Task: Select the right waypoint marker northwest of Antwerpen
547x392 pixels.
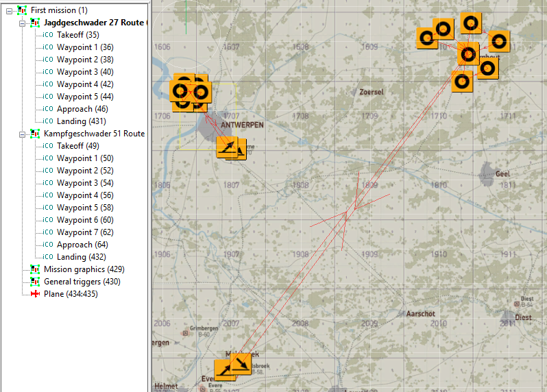Action: [x=201, y=93]
